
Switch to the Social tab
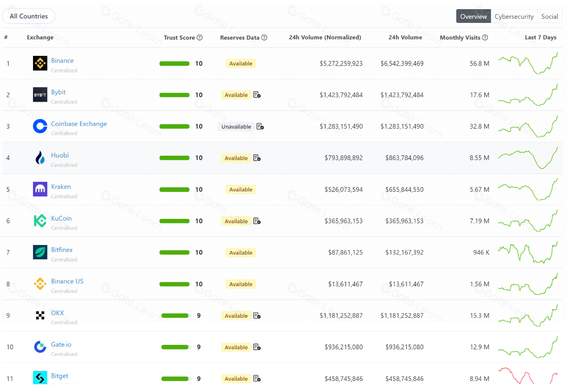point(549,16)
